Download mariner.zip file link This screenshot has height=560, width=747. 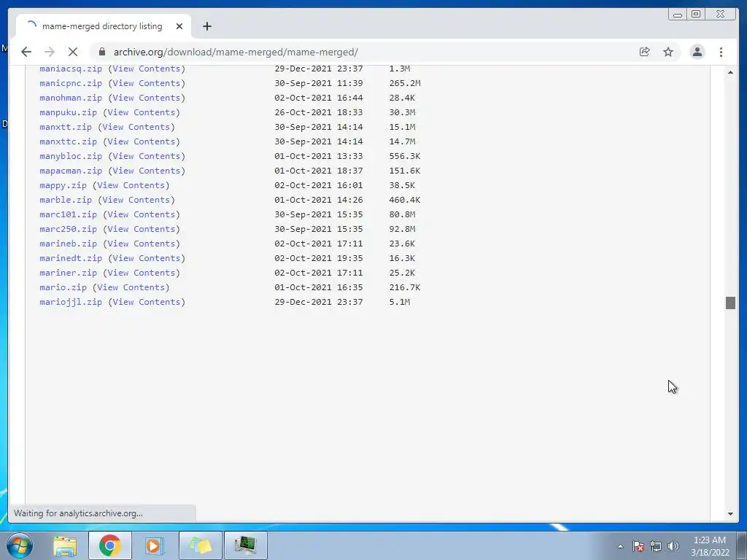point(68,273)
